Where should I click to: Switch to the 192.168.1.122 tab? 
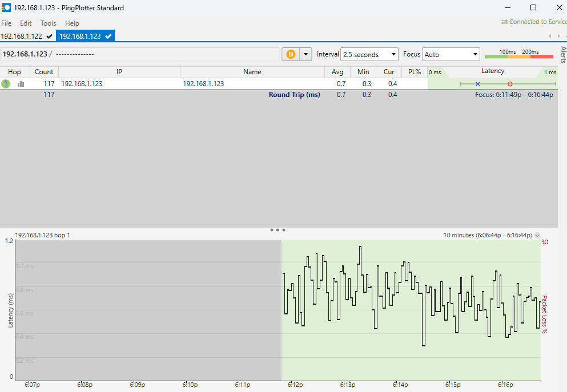(22, 36)
